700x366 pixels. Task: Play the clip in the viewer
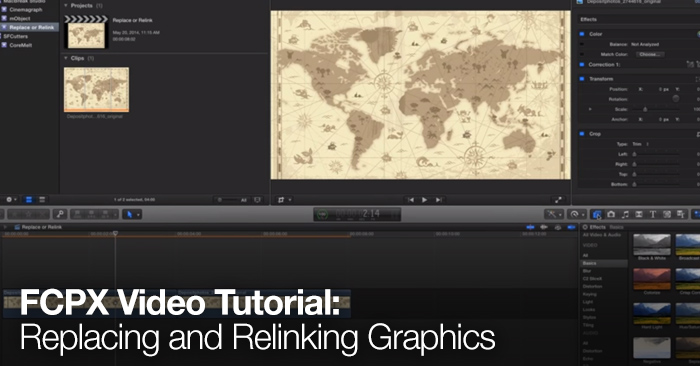click(425, 200)
